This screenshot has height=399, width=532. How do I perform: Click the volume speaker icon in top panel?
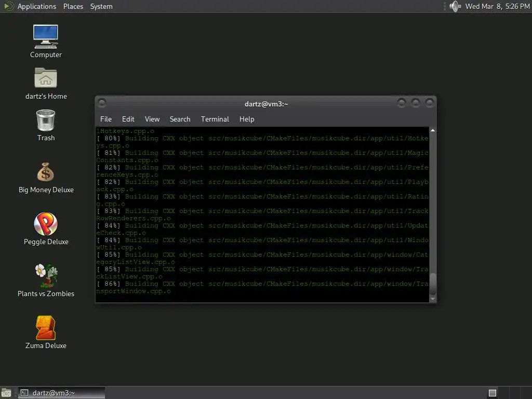[455, 6]
